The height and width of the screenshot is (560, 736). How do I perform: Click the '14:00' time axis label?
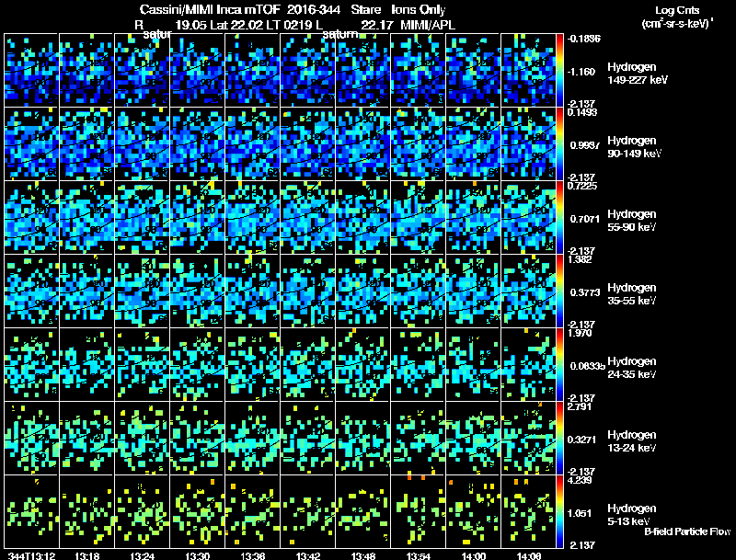[x=474, y=555]
